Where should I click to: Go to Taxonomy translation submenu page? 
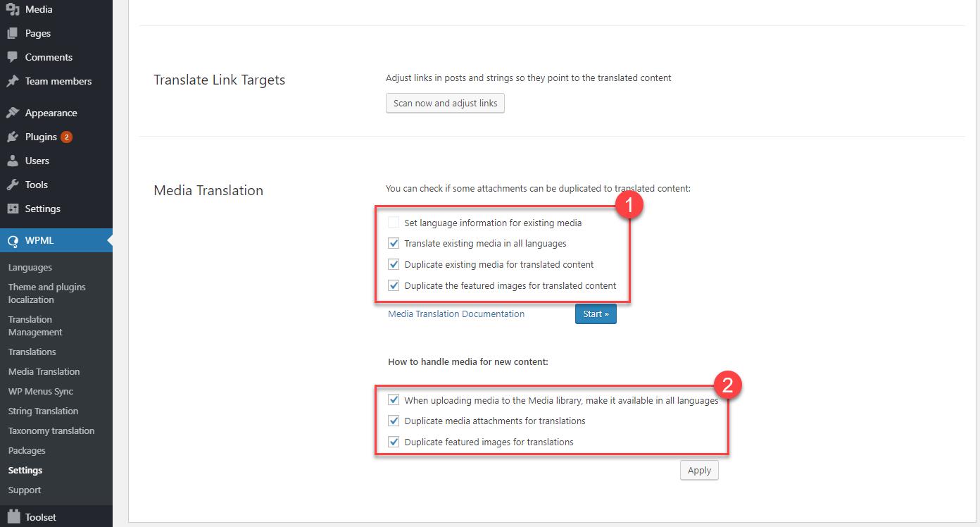tap(51, 430)
